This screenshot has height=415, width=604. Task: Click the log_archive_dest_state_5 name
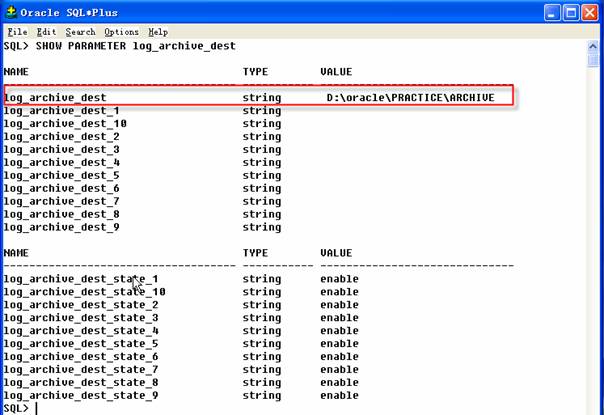81,344
